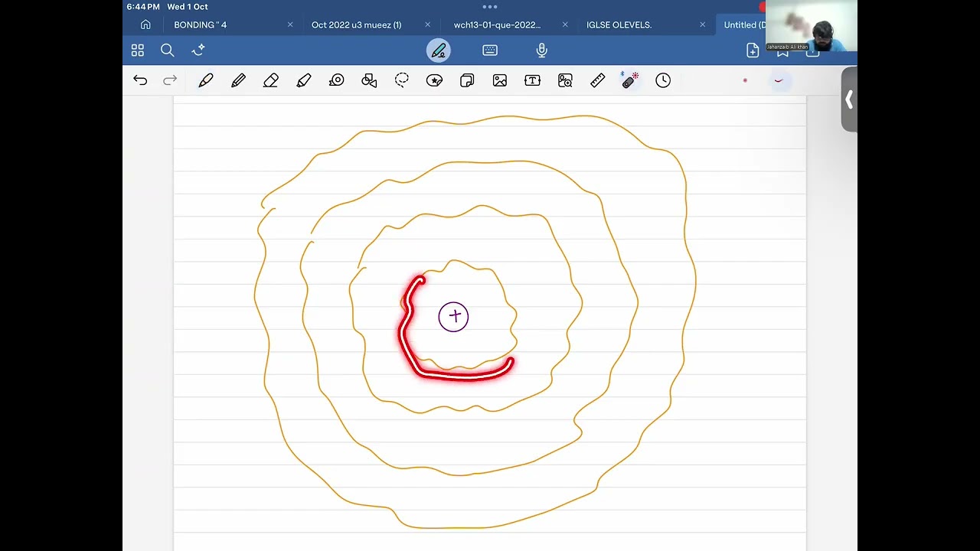Insert an image from photos
Screen dimensions: 980x551
pyautogui.click(x=500, y=80)
